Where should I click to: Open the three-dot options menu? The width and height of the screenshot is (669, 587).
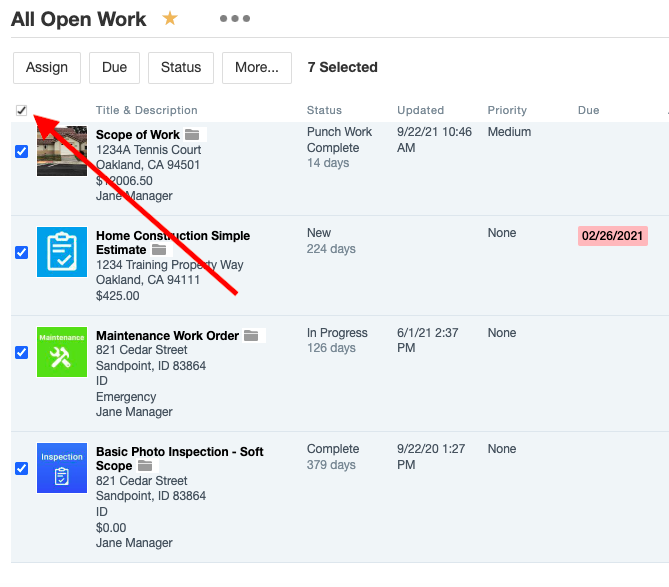tap(235, 18)
